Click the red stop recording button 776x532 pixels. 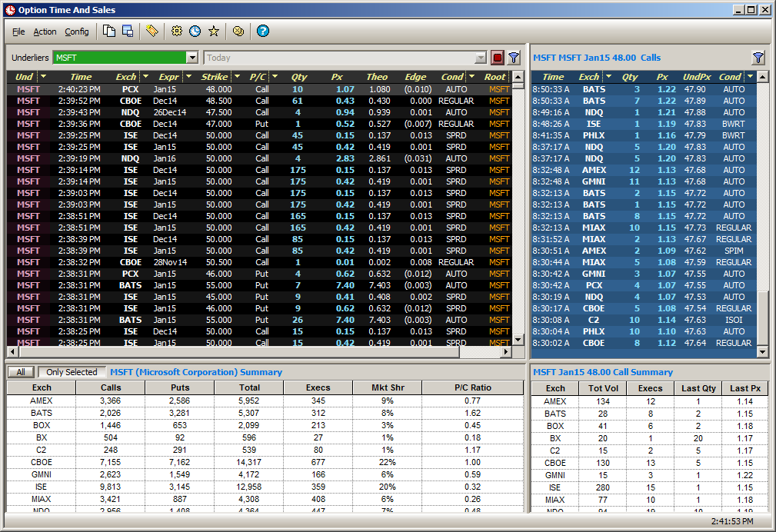coord(498,58)
